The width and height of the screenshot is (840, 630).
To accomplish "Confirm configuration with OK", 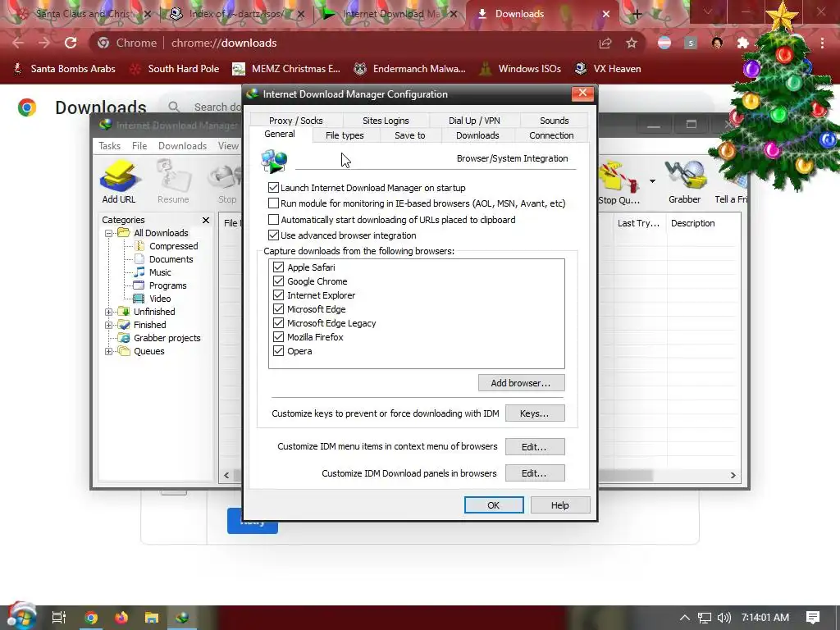I will click(493, 505).
